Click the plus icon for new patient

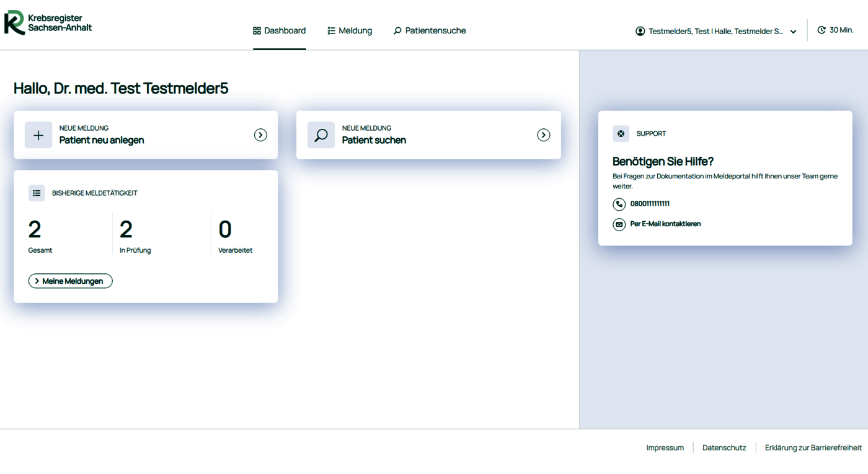tap(38, 135)
